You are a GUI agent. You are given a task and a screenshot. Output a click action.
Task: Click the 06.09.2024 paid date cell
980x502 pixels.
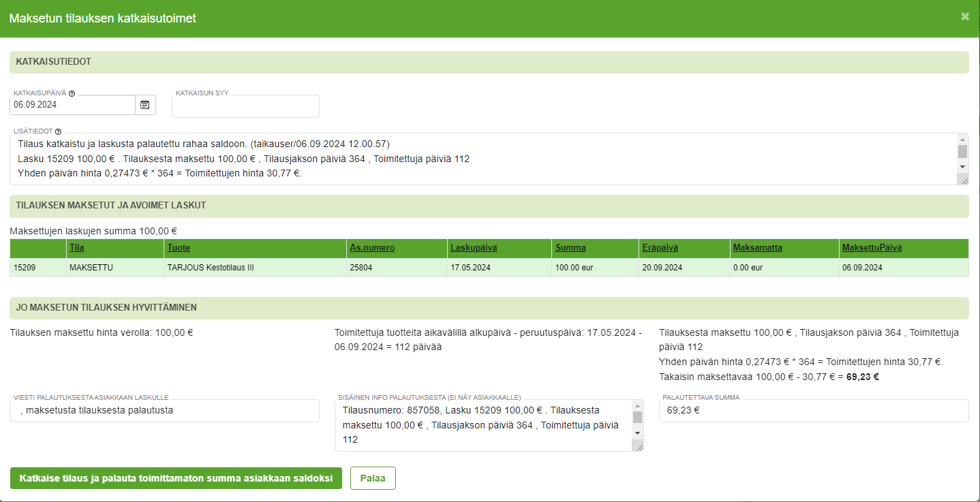904,268
